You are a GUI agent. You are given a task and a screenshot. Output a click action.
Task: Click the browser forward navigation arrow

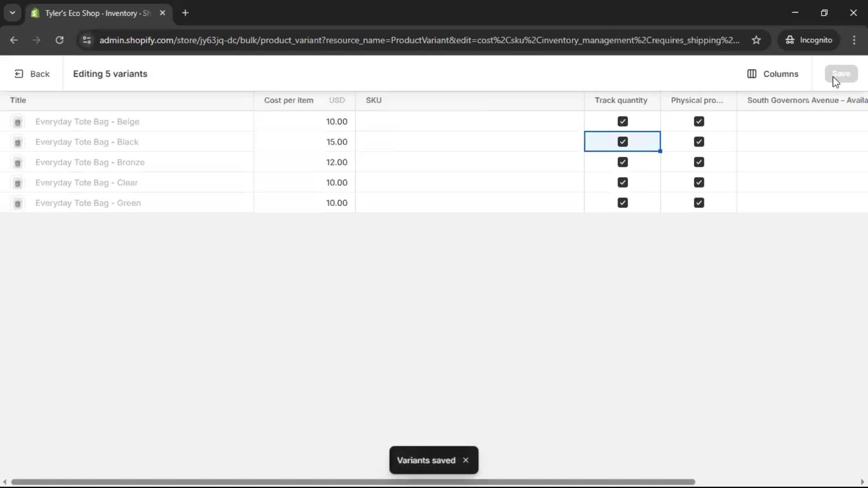click(36, 40)
